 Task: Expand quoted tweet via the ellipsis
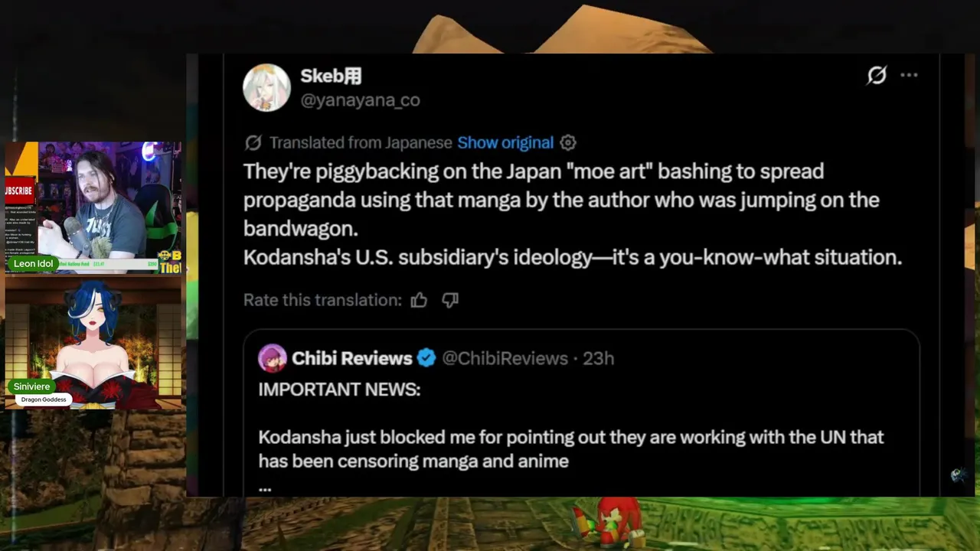click(265, 488)
